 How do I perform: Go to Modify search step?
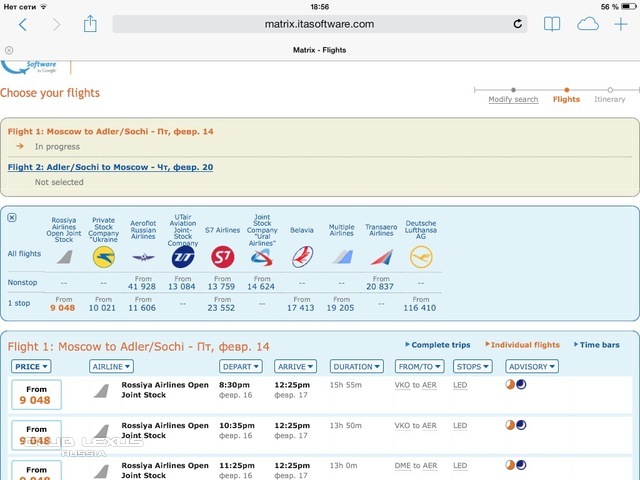513,99
